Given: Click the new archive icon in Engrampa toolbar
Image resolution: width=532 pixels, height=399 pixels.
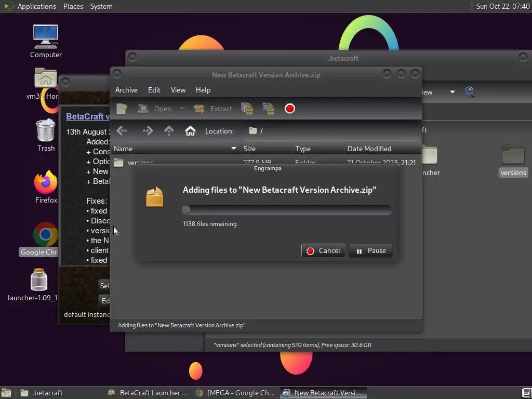Looking at the screenshot, I should pyautogui.click(x=122, y=109).
